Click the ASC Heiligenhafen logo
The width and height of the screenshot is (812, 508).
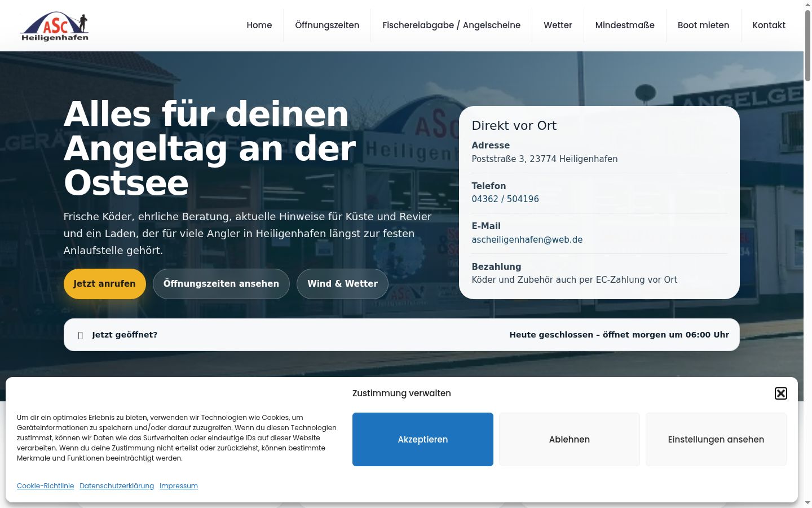click(55, 26)
